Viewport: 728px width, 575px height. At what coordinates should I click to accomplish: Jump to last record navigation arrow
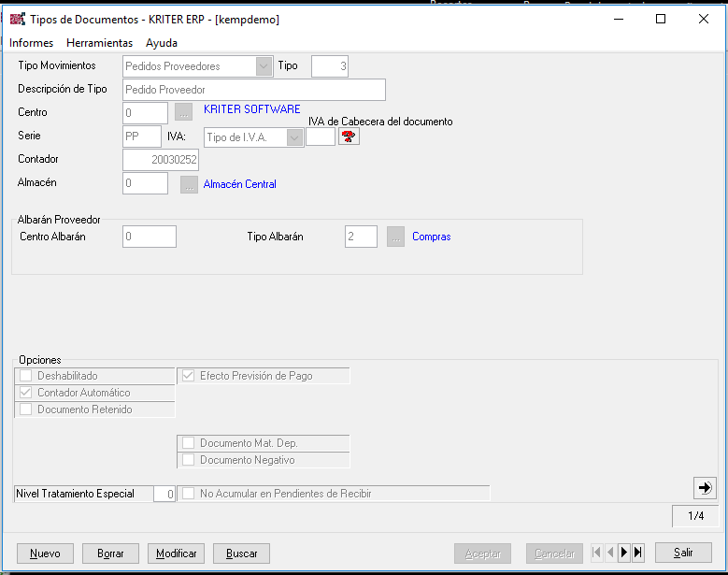click(638, 553)
